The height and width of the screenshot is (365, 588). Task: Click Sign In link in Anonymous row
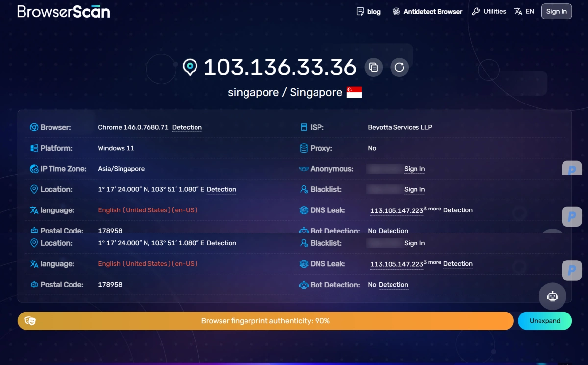415,169
